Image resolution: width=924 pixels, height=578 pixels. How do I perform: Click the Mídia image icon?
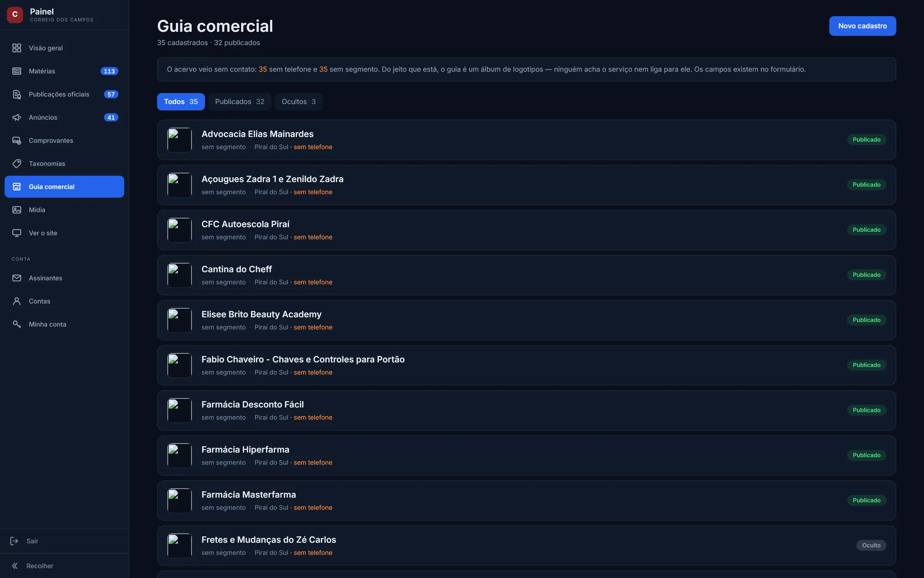pos(17,210)
